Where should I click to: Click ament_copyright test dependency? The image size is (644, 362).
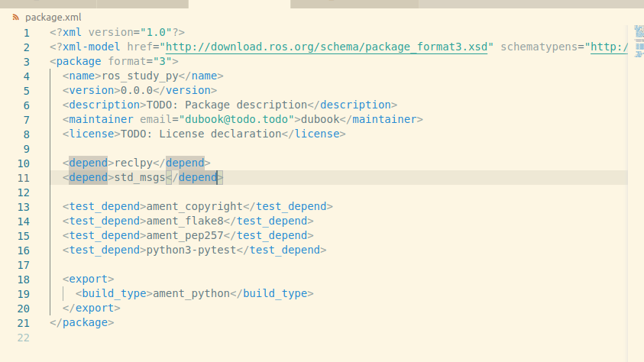pos(195,206)
